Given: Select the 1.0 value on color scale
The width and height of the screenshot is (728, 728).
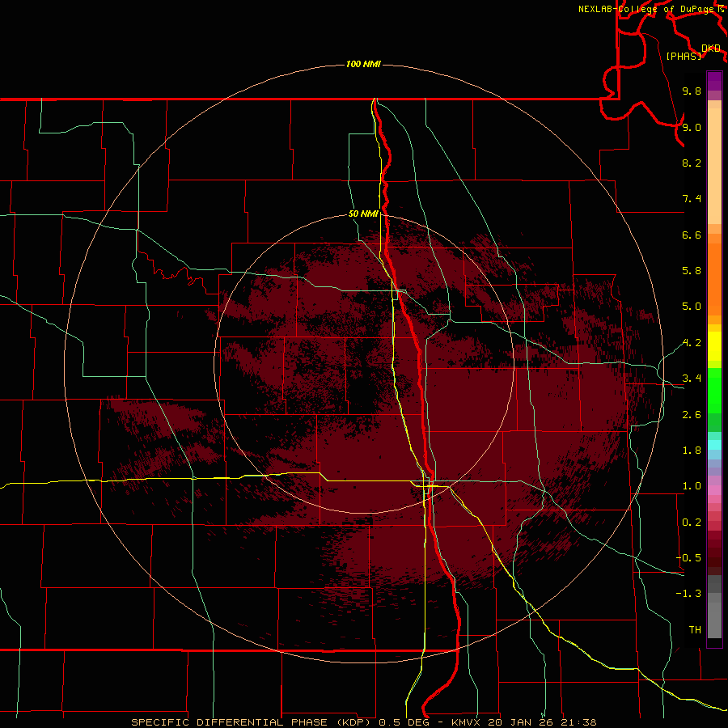Looking at the screenshot, I should click(x=692, y=486).
